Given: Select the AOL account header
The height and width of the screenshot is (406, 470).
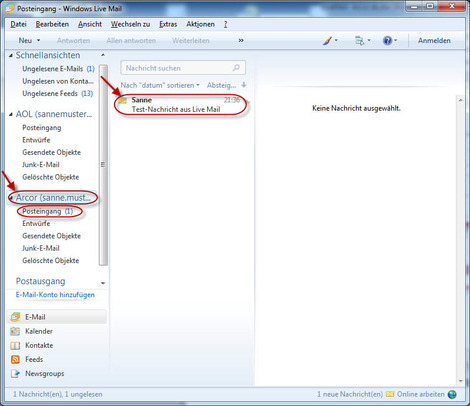Looking at the screenshot, I should point(54,114).
